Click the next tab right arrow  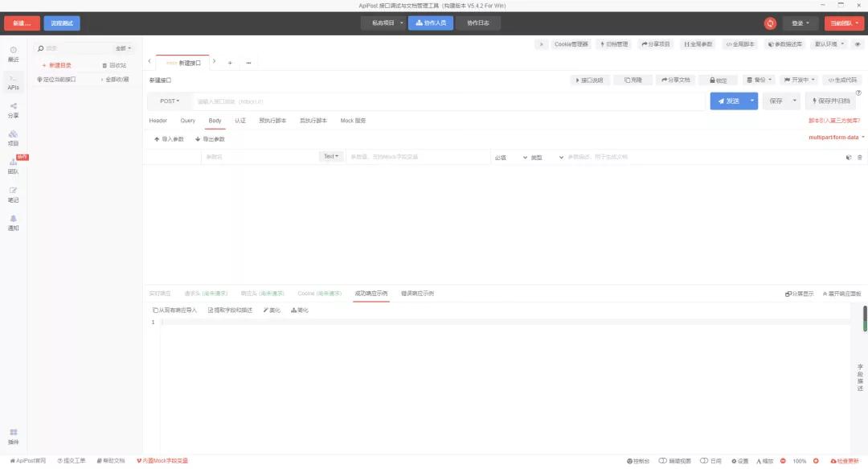[215, 61]
